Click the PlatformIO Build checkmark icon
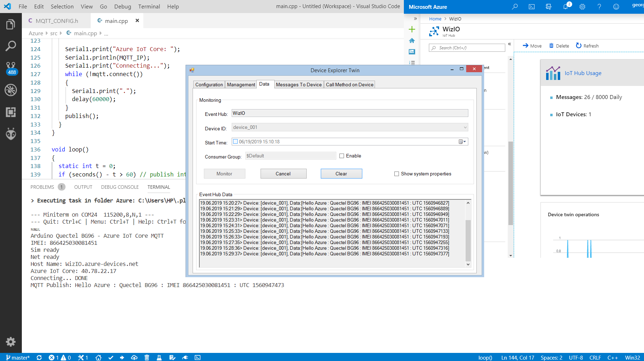Viewport: 644px width, 361px height. coord(111,357)
